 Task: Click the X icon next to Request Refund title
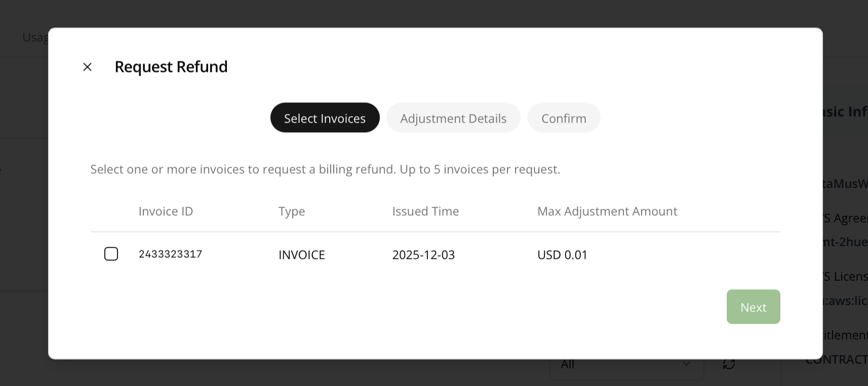pos(87,66)
